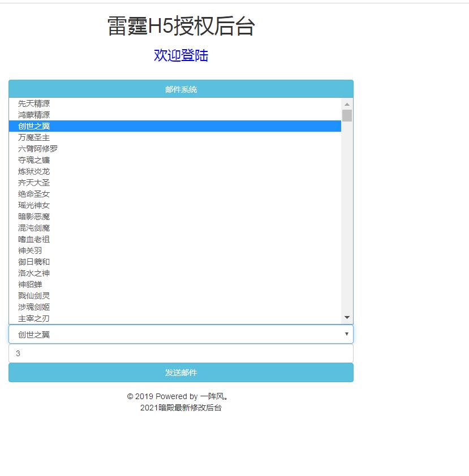Pick 齐天大圣 from the options
This screenshot has width=469, height=476.
point(34,183)
